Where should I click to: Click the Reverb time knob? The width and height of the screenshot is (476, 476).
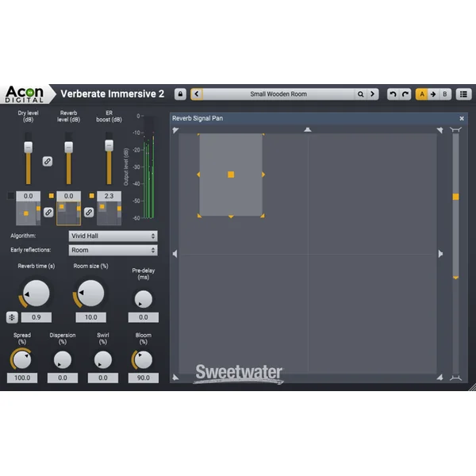coord(36,294)
